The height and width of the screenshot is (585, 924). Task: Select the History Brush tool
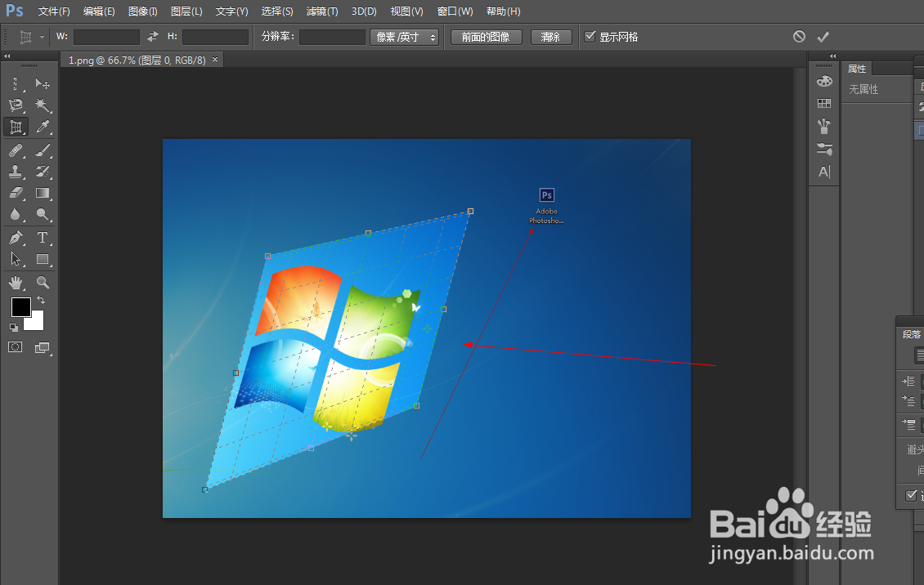[x=43, y=172]
